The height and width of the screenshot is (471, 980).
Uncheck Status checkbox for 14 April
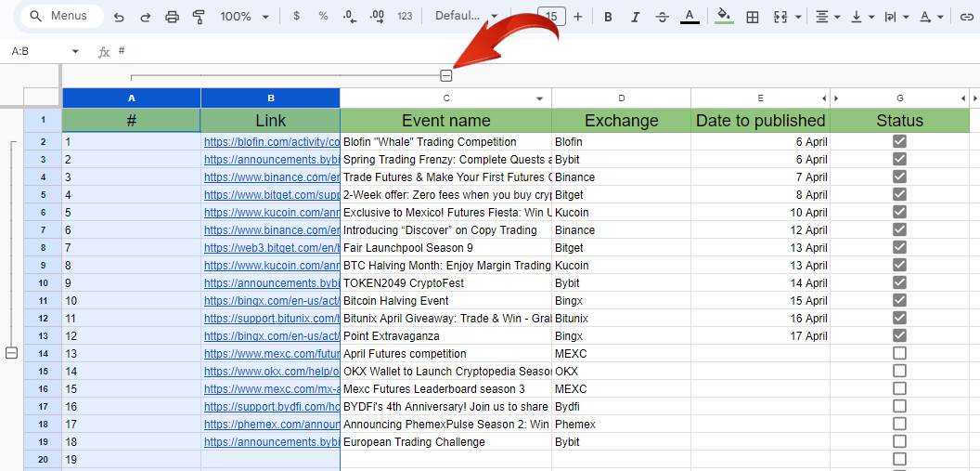coord(899,282)
